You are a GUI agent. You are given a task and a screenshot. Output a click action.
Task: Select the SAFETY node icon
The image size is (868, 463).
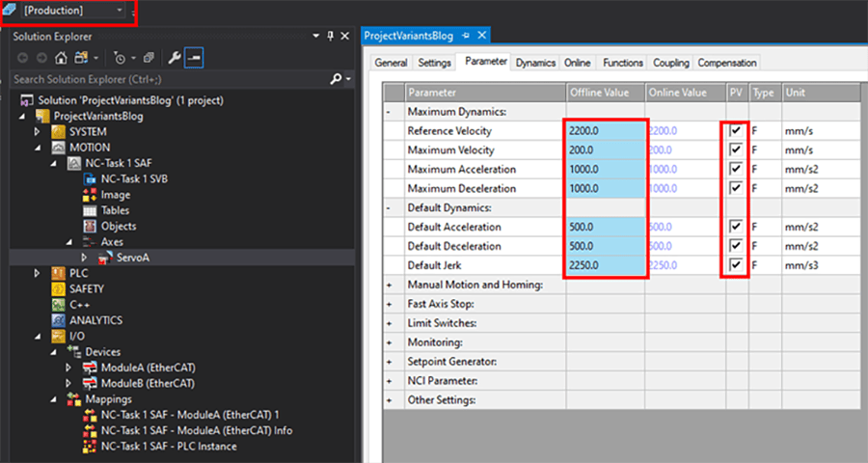(x=58, y=289)
